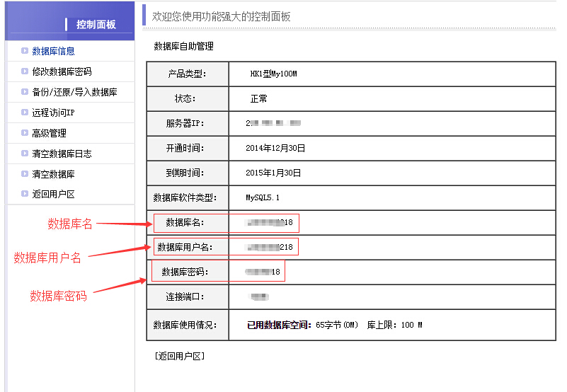Screen dimensions: 567x392
Task: Click the 数据库自助管理 section title
Action: click(x=184, y=46)
